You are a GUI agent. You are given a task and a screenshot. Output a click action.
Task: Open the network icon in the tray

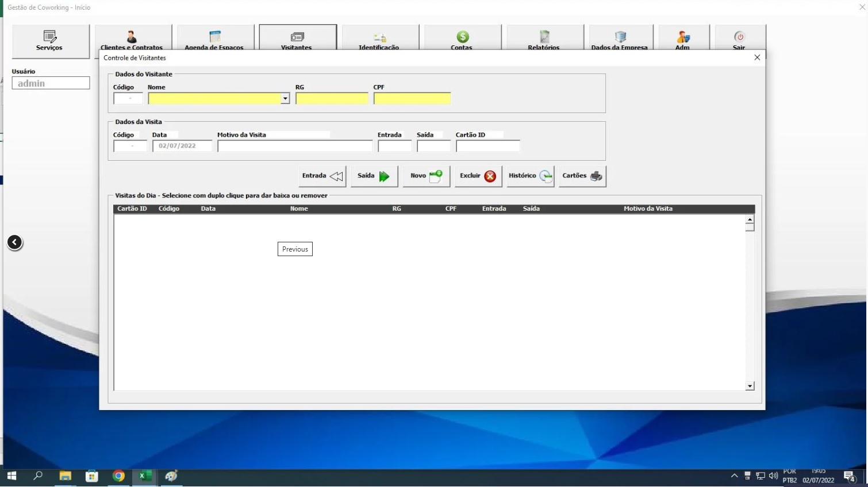[761, 476]
